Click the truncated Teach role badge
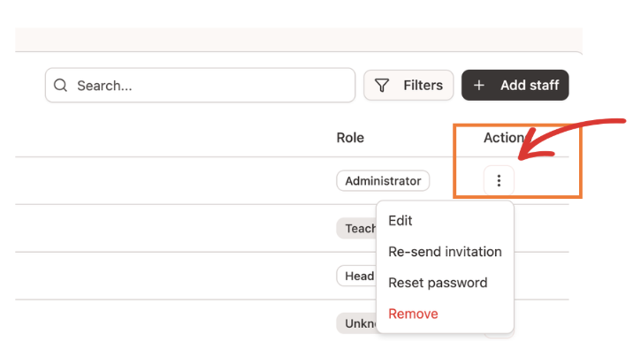The height and width of the screenshot is (364, 633). coord(357,229)
